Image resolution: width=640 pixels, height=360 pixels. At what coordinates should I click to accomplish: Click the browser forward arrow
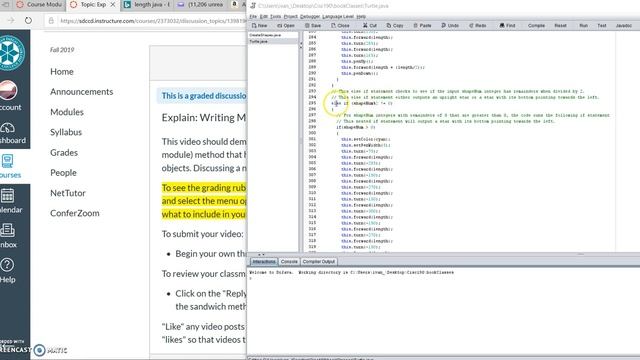(11, 20)
